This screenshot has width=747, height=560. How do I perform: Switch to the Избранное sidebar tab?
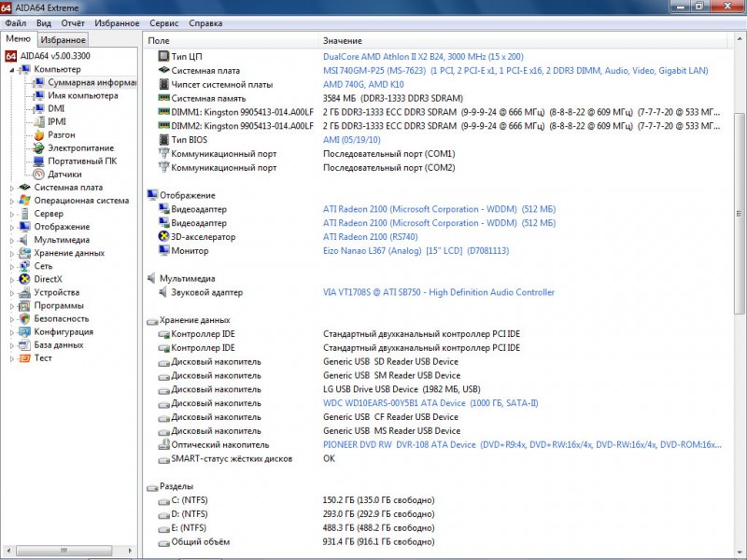[63, 40]
